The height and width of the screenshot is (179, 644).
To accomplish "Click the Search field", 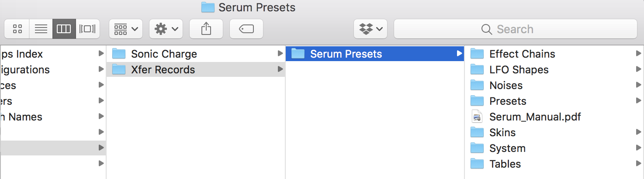I will (515, 29).
